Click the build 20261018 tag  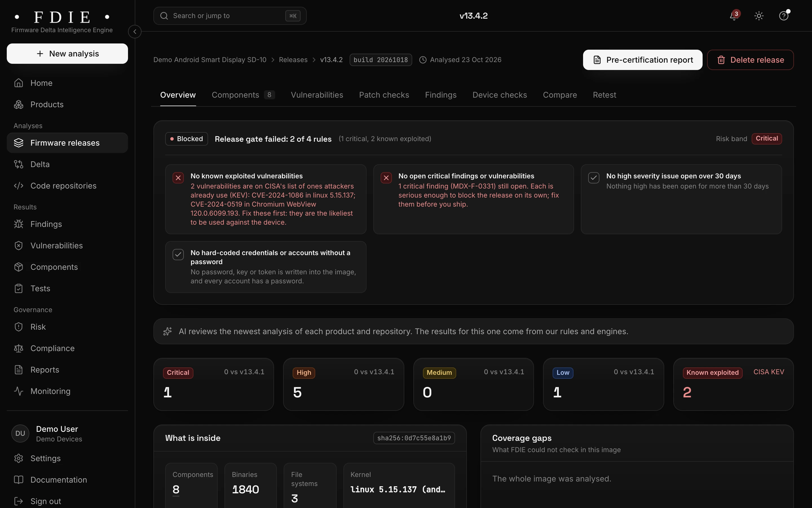(x=381, y=60)
